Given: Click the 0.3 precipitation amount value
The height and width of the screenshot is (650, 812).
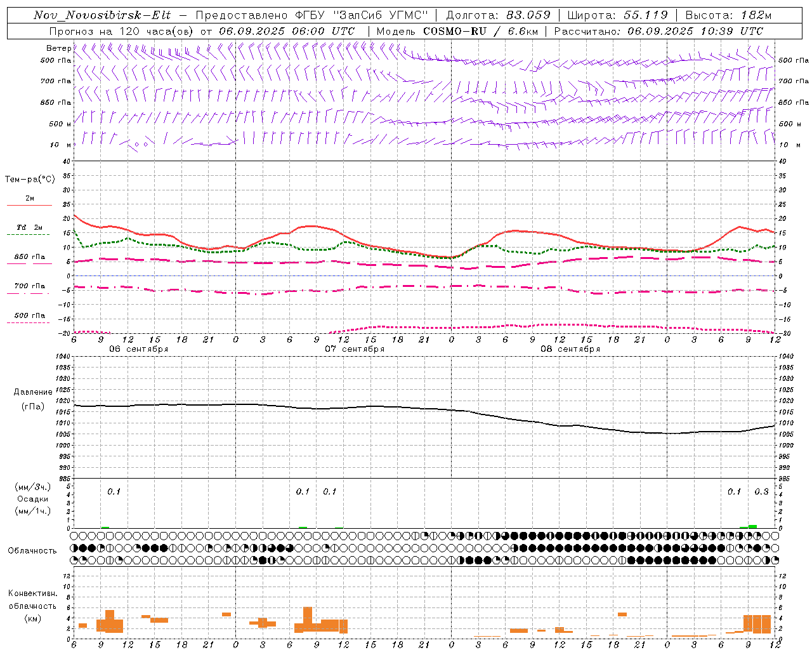Looking at the screenshot, I should tap(761, 492).
